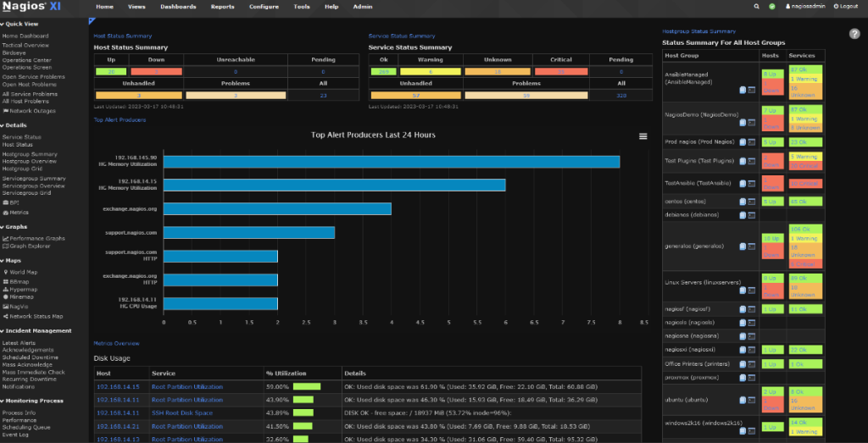Open Hypermap in Maps section

[x=20, y=289]
